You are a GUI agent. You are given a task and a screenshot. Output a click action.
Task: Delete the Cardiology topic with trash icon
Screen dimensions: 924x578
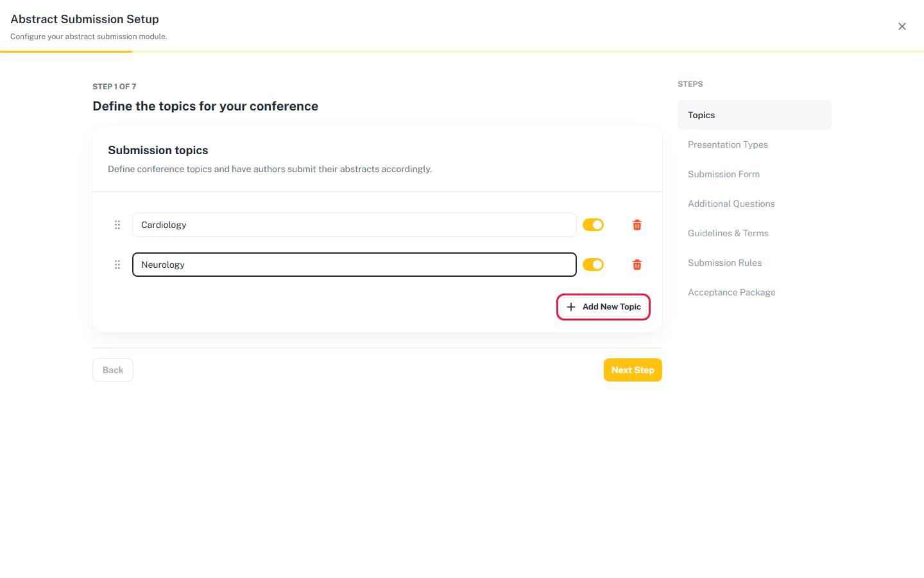point(637,225)
